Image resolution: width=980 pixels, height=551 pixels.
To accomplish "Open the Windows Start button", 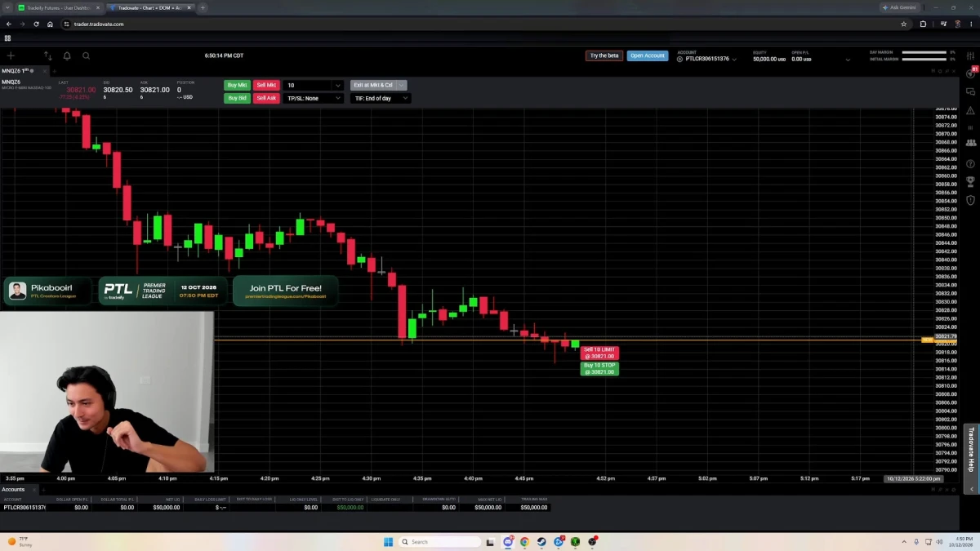I will tap(389, 541).
